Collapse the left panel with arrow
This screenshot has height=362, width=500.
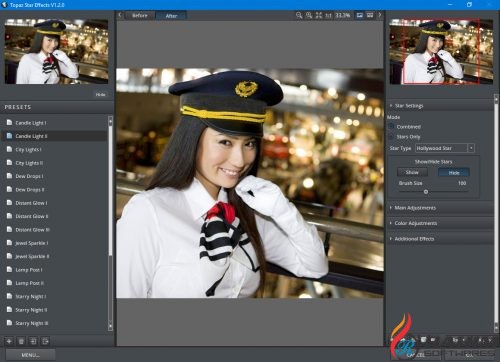120,15
